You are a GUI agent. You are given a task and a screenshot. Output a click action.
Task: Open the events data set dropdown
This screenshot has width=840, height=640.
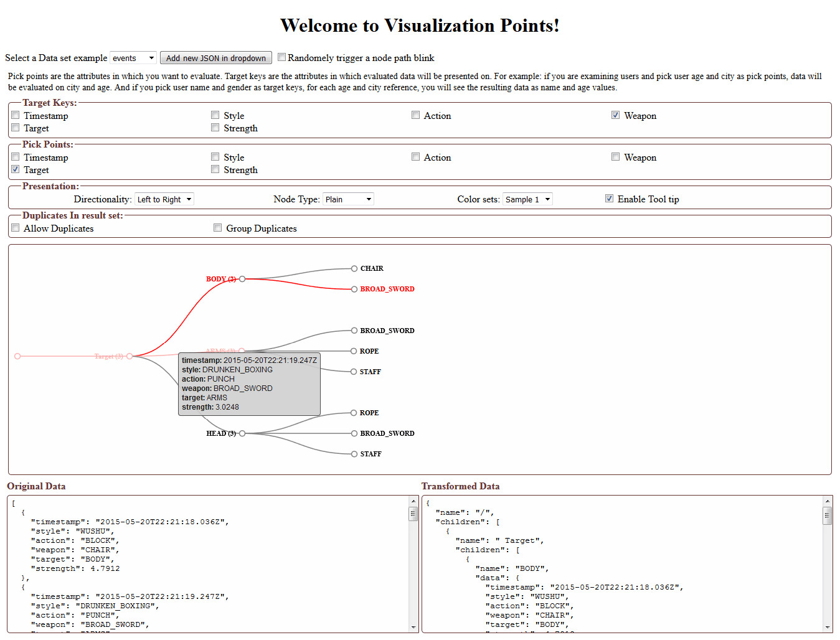pyautogui.click(x=133, y=58)
